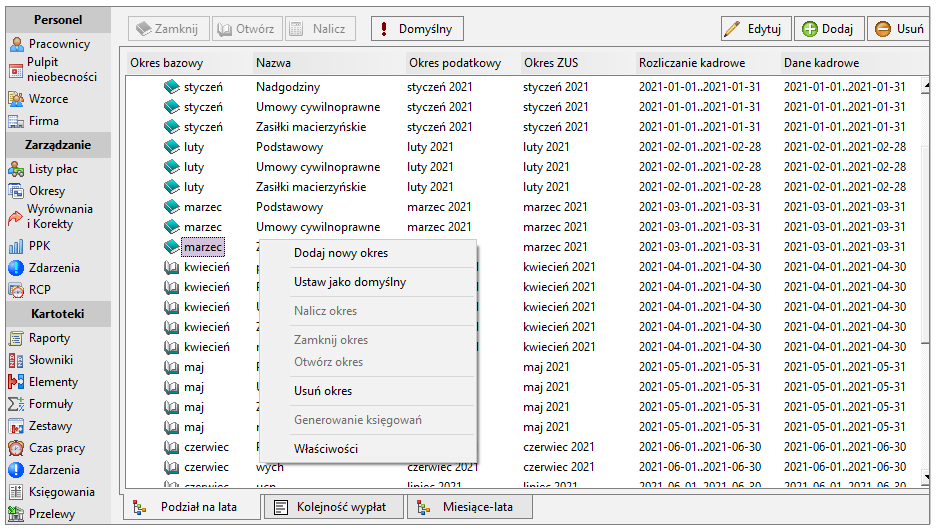
Task: Open Przelewy in sidebar
Action: [42, 514]
